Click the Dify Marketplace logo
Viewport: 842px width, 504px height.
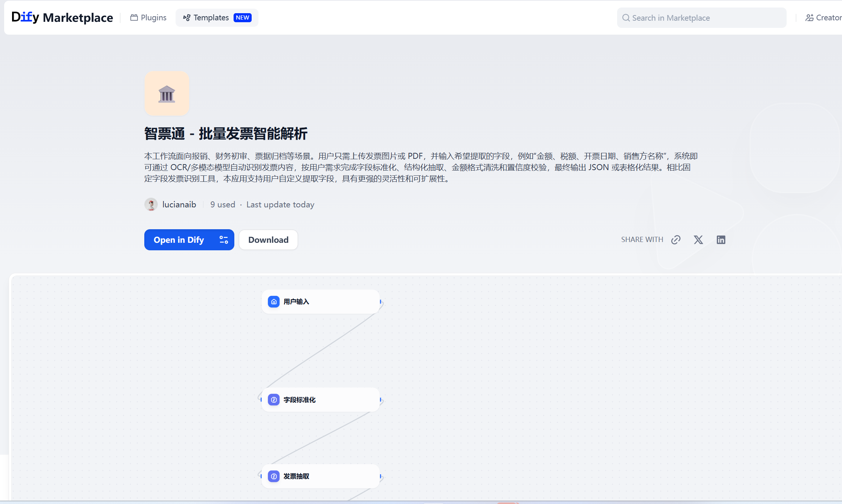coord(62,17)
